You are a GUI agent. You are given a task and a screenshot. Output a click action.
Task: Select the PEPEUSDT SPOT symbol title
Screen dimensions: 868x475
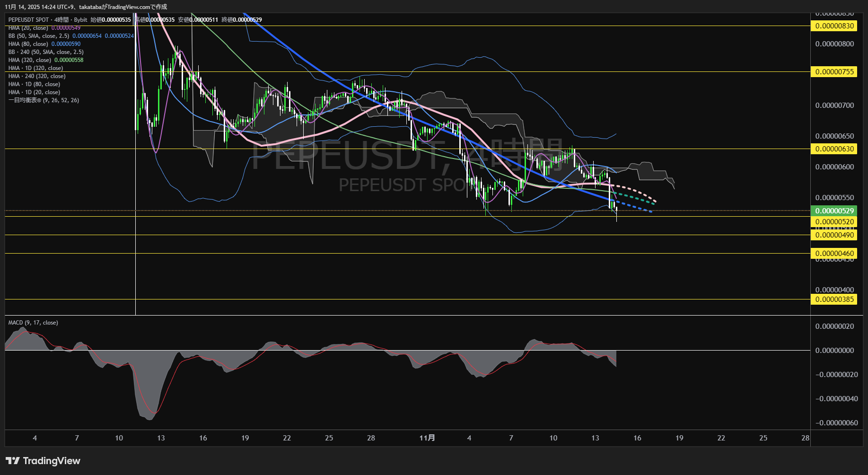coord(28,20)
